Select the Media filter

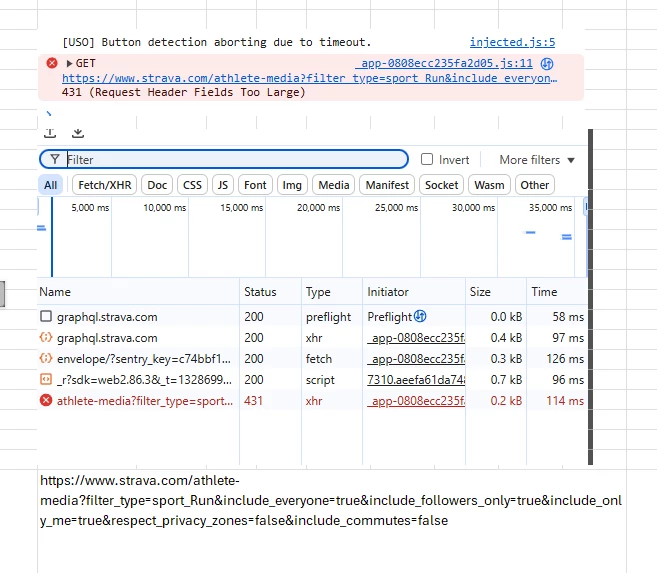pyautogui.click(x=334, y=185)
